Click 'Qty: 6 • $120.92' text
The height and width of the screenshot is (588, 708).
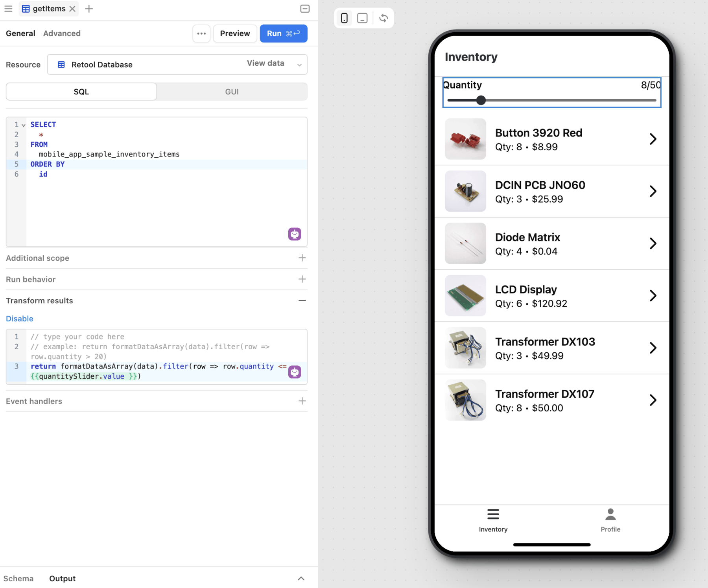pyautogui.click(x=531, y=304)
